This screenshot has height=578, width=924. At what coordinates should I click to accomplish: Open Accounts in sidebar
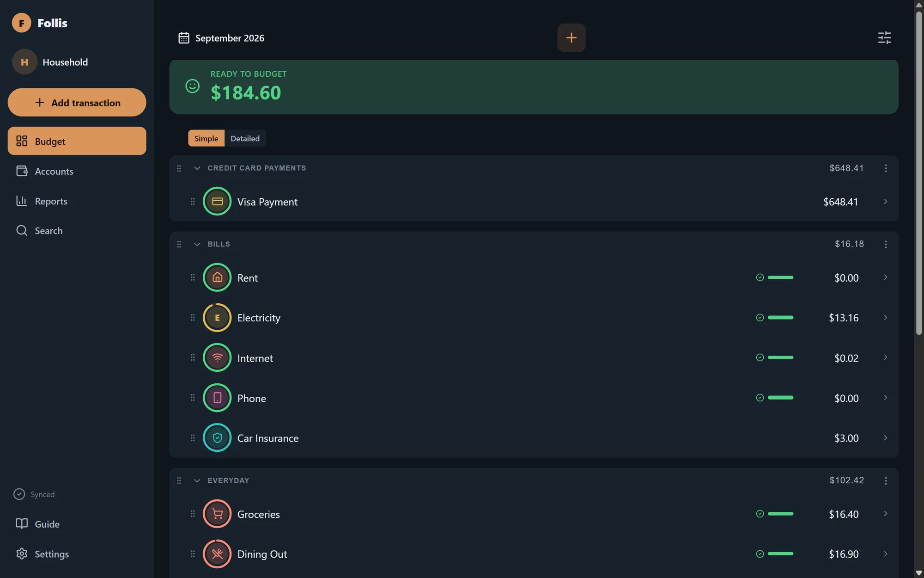tap(77, 171)
